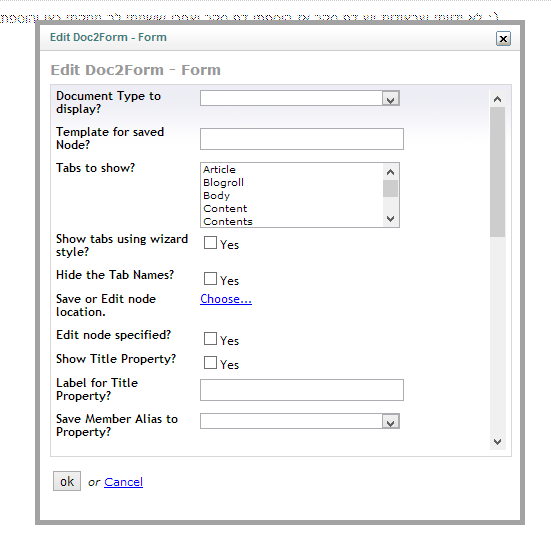Click the tabs list scroll down arrow
This screenshot has height=541, width=551.
point(390,219)
